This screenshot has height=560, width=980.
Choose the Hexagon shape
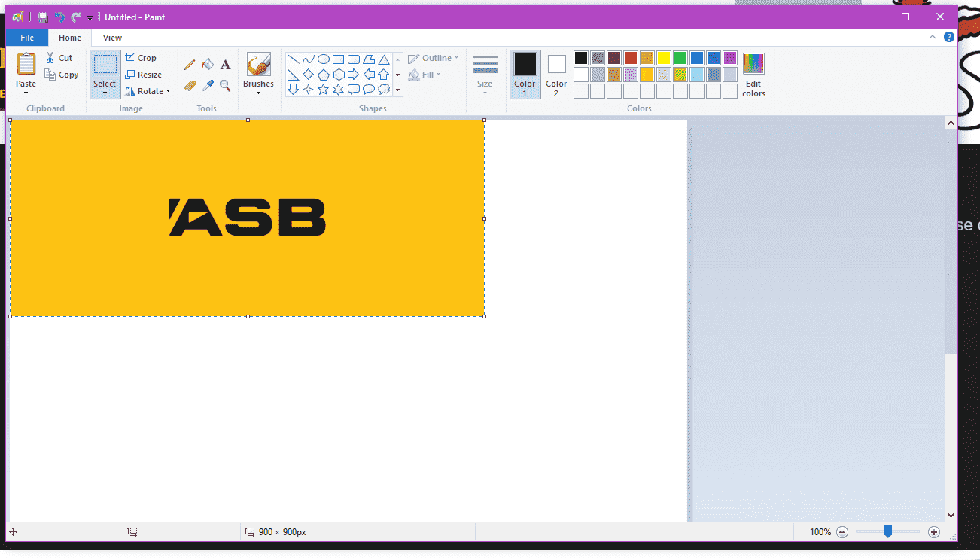pyautogui.click(x=339, y=75)
